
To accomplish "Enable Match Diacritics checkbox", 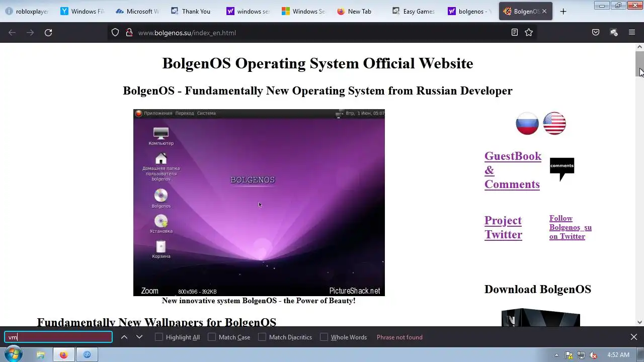I will 262,337.
